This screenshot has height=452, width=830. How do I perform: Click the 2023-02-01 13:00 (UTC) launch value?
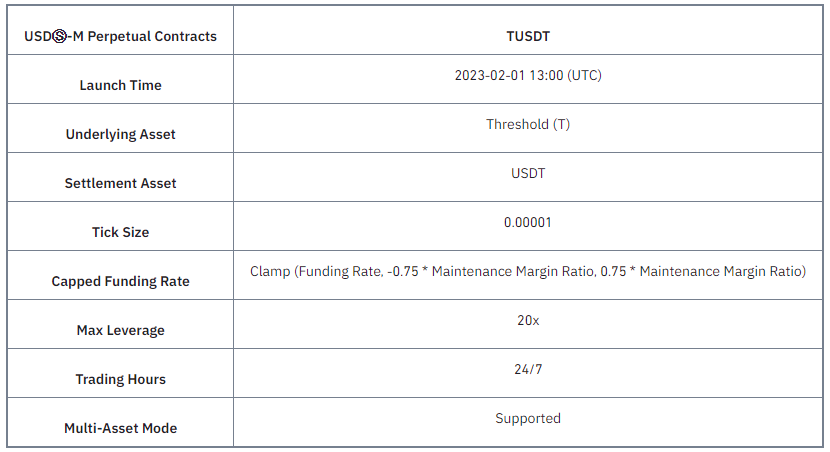(528, 76)
